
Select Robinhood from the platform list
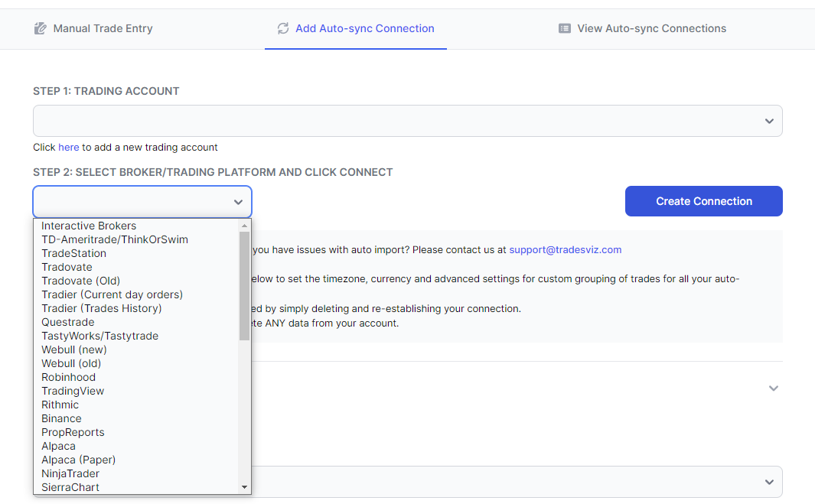pyautogui.click(x=68, y=377)
